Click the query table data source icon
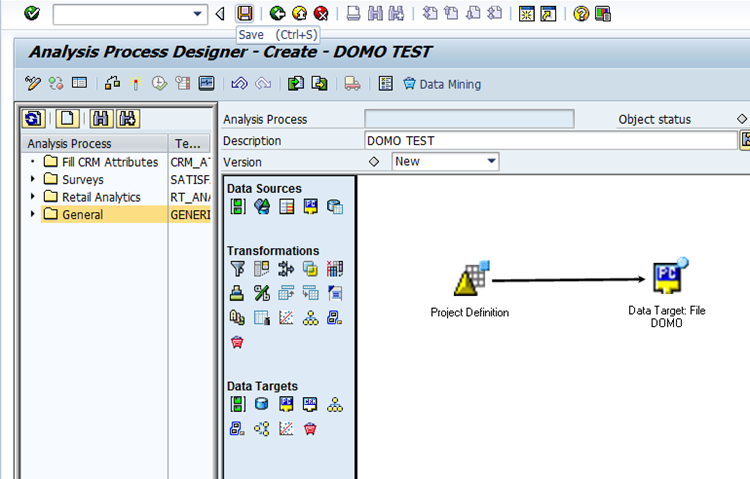 pos(287,207)
